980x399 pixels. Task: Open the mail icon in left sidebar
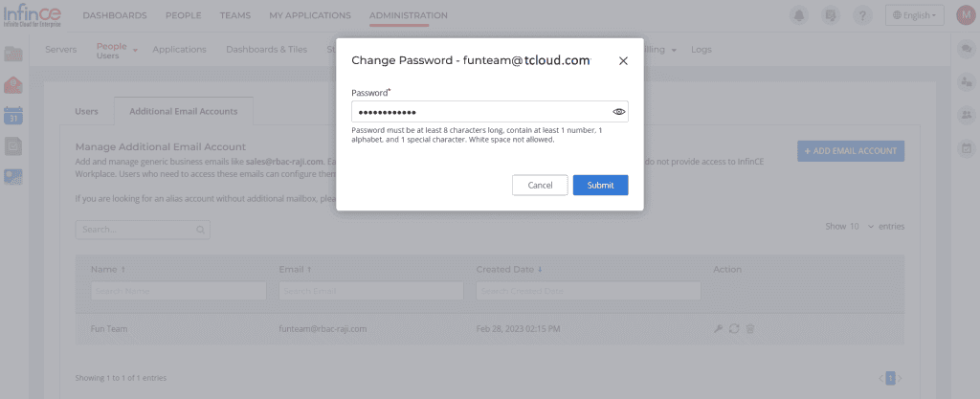pyautogui.click(x=13, y=84)
